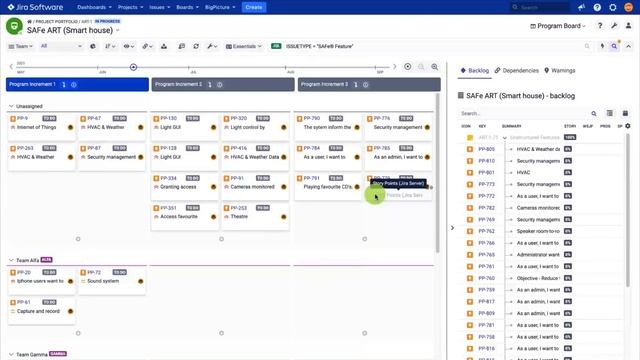Select the Backlog tab

coord(475,70)
